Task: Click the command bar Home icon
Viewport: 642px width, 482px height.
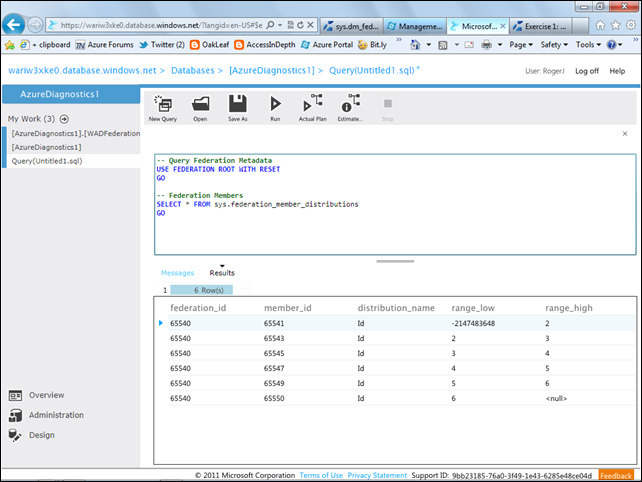Action: pyautogui.click(x=415, y=44)
